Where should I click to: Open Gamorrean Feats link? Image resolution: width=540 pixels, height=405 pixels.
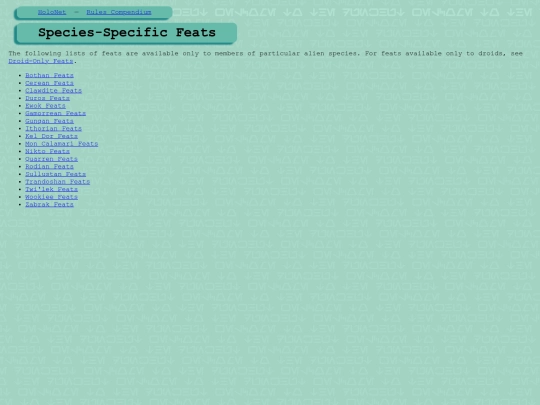55,113
